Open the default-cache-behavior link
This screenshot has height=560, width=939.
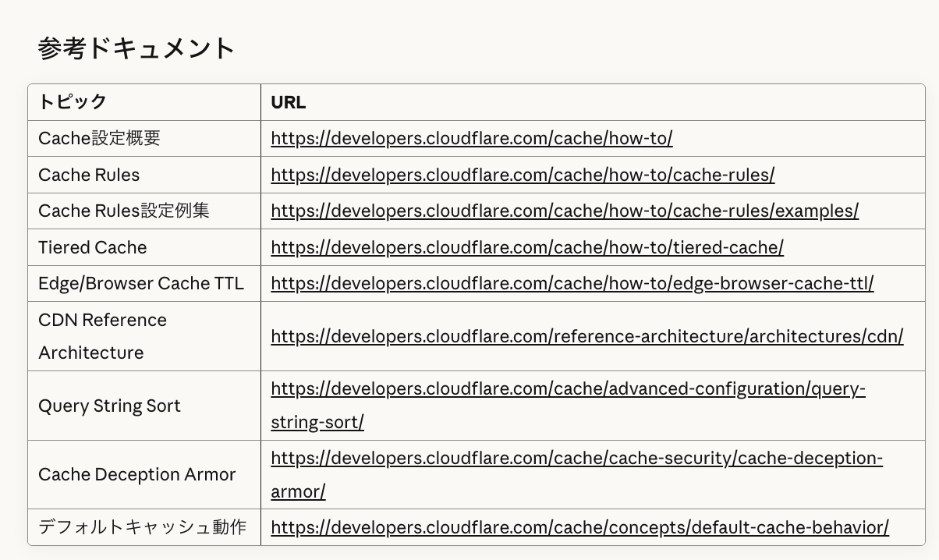point(579,527)
